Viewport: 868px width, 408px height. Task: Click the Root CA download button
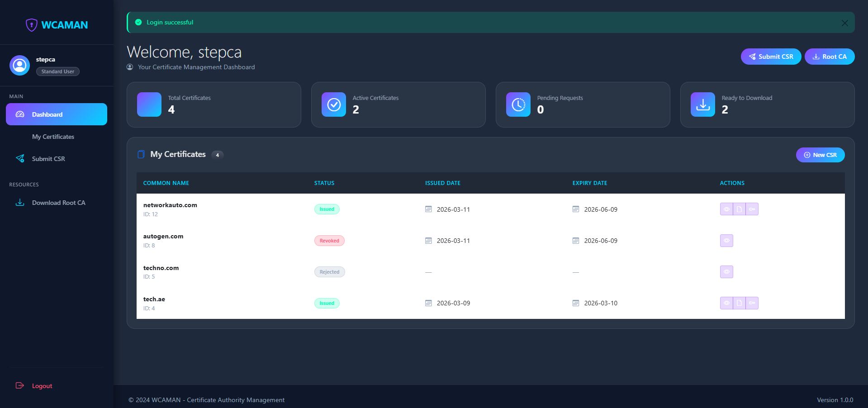[830, 57]
